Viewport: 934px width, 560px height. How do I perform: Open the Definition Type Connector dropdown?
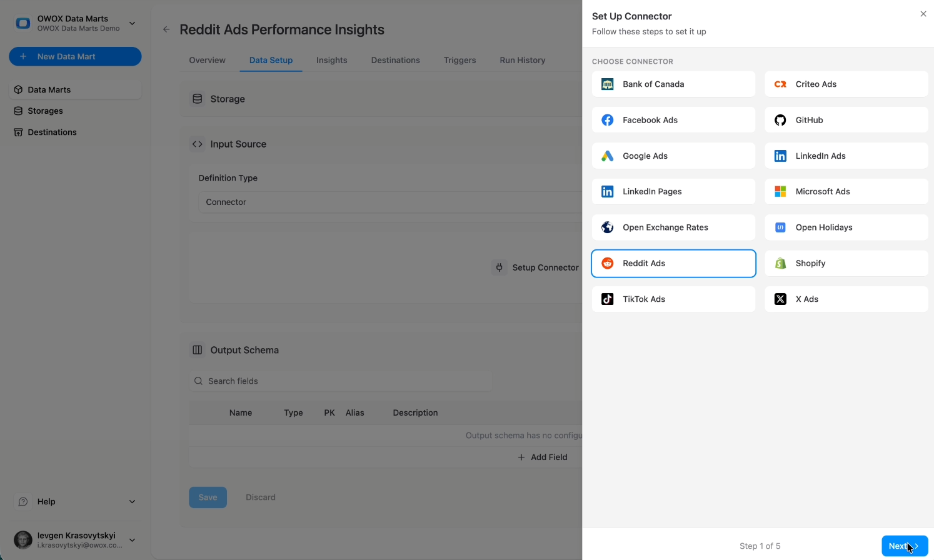coord(390,202)
